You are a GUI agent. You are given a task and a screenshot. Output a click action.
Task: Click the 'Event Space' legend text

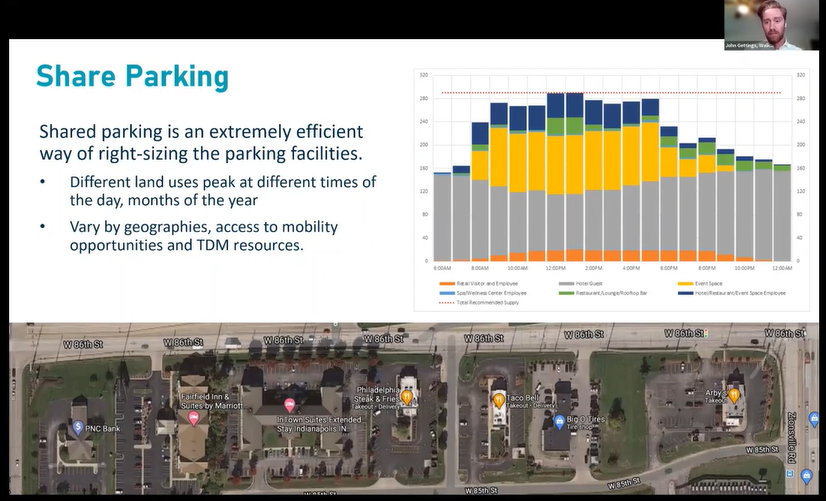pyautogui.click(x=709, y=284)
